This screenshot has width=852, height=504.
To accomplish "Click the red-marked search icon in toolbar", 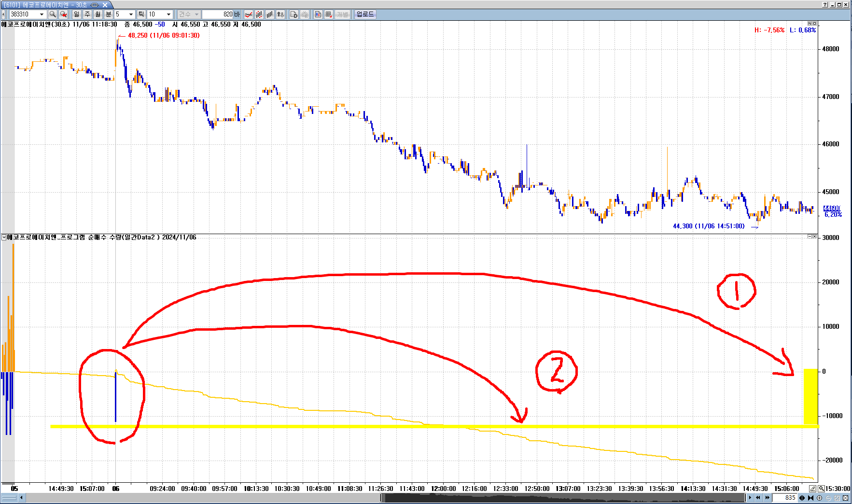I will [63, 14].
